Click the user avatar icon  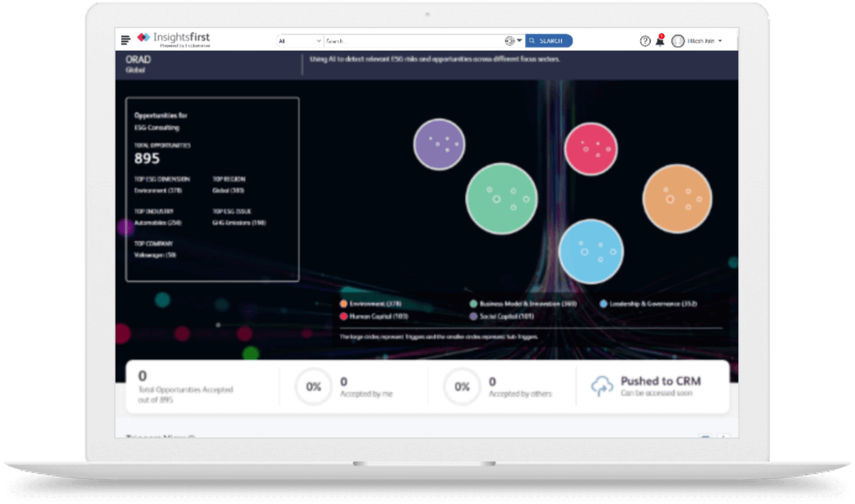(678, 41)
